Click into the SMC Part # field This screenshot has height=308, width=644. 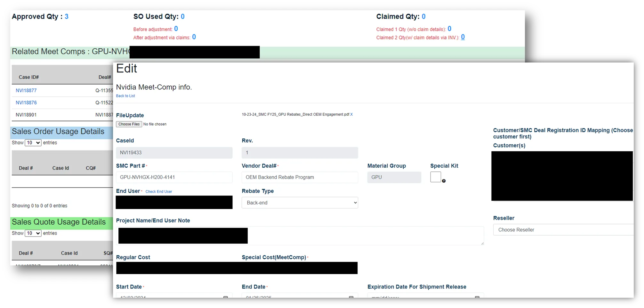click(174, 177)
